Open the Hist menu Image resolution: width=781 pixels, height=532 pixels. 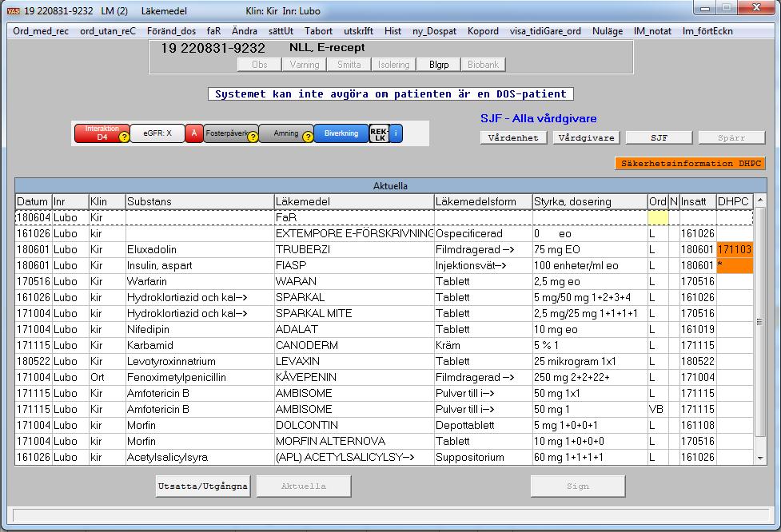[x=392, y=31]
